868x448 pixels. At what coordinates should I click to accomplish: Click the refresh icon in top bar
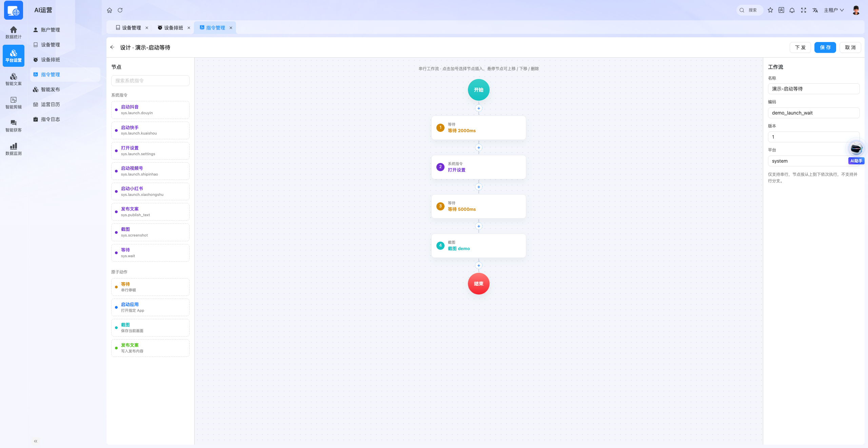pyautogui.click(x=120, y=10)
